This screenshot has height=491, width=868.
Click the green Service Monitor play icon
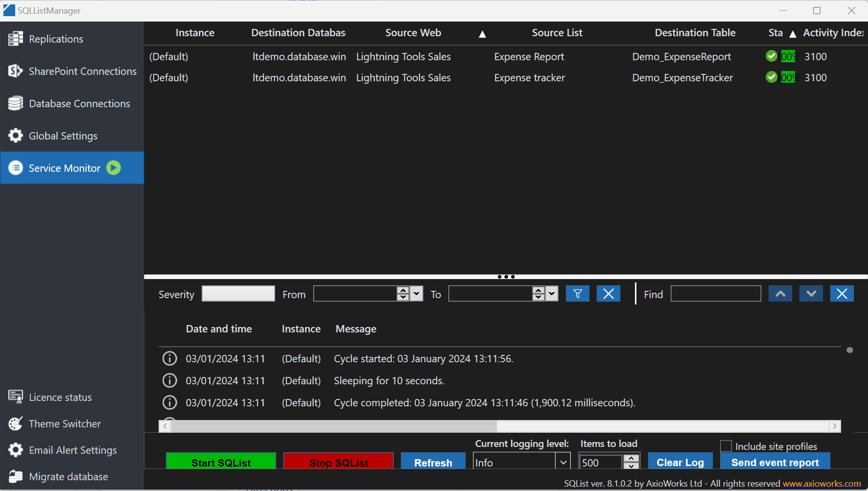[114, 168]
